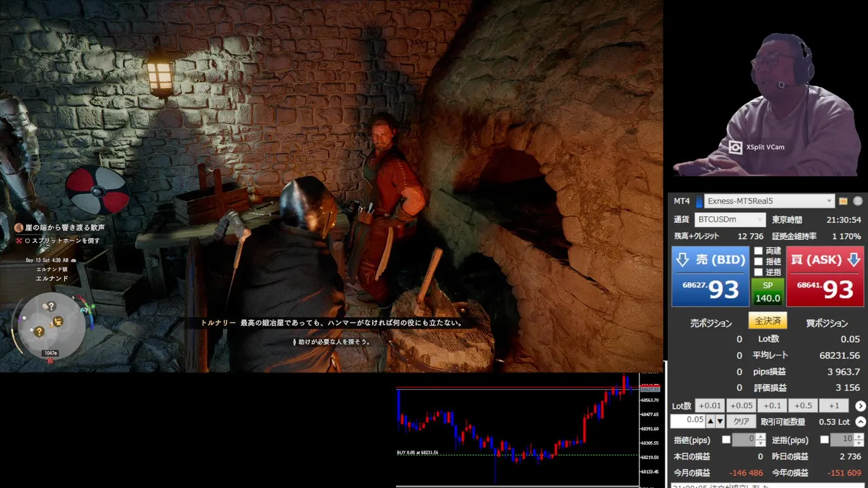Add +0.01 to Lot size

tap(709, 406)
